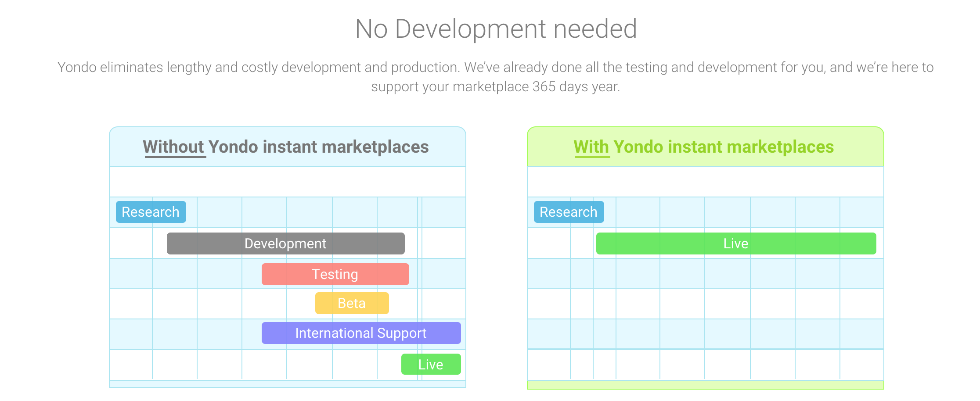Click the "No Development needed" heading
980x401 pixels.
(x=496, y=29)
